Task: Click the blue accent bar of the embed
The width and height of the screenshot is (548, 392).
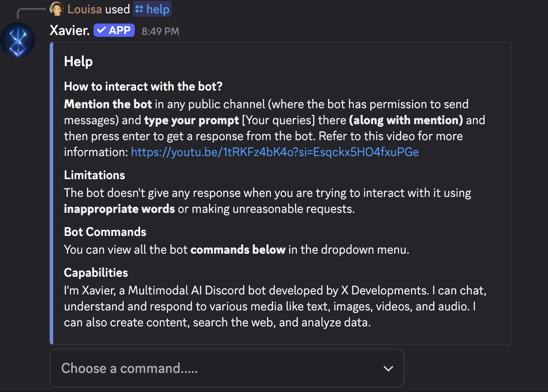Action: [51, 193]
